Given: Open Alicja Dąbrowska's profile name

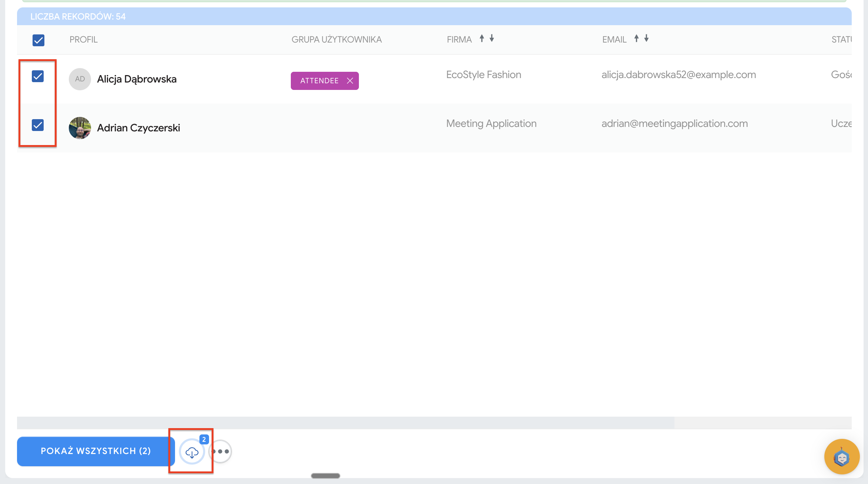Looking at the screenshot, I should click(137, 79).
